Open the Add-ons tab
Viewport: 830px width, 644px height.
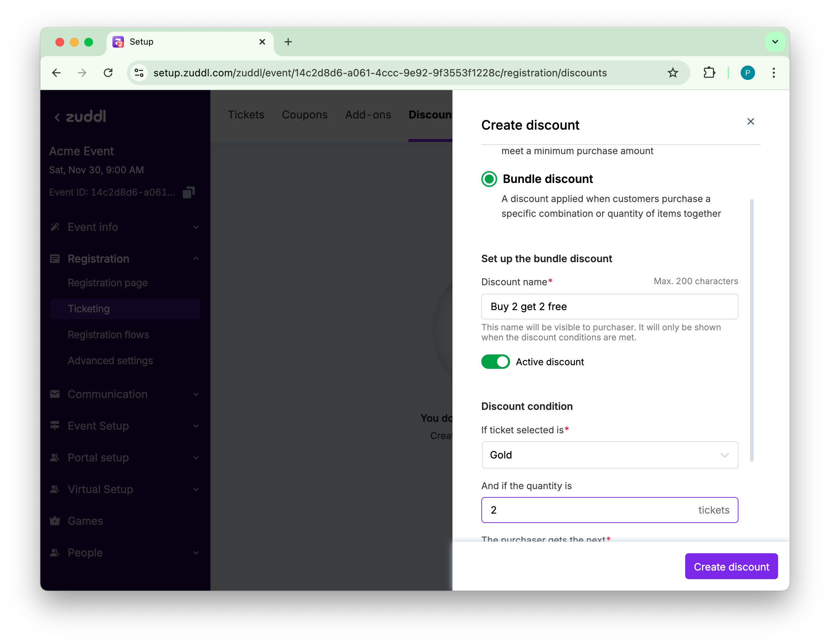pyautogui.click(x=368, y=115)
